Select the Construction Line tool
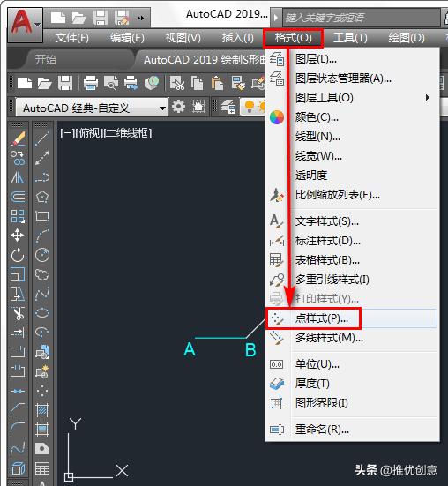 42,158
